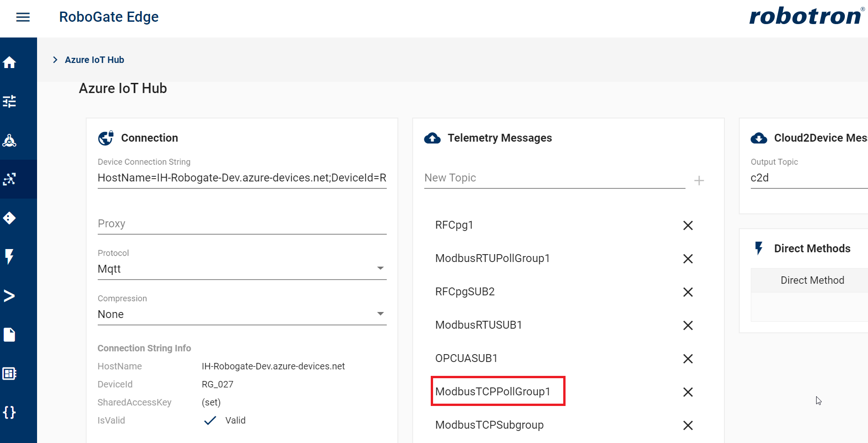Open the network hub sidebar icon
Viewport: 868px width, 443px height.
(9, 140)
